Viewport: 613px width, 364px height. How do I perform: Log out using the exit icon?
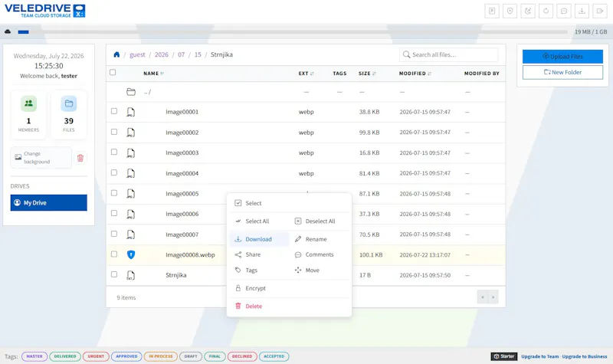[x=600, y=11]
